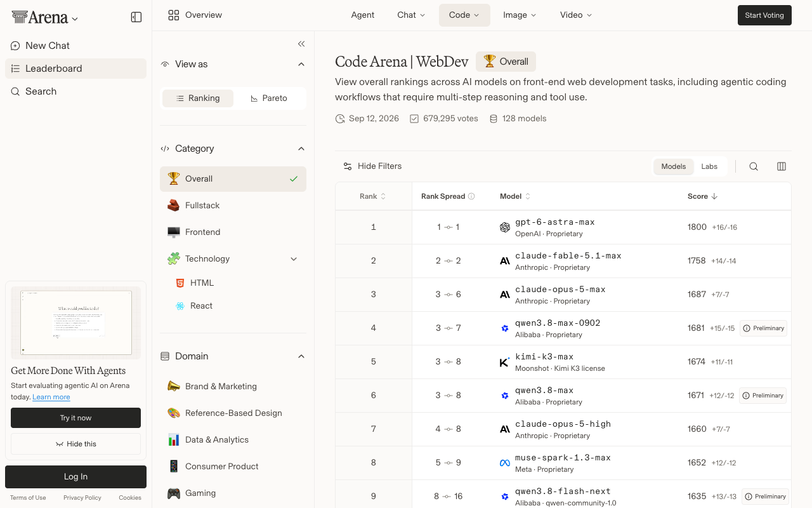812x508 pixels.
Task: Go to Overview page
Action: click(x=195, y=15)
